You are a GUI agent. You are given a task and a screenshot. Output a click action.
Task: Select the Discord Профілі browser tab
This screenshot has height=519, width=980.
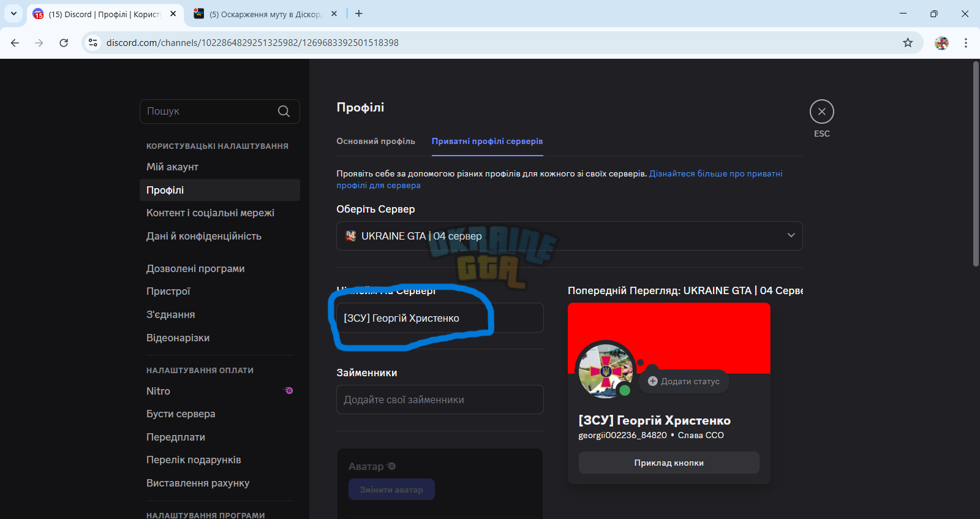[104, 14]
